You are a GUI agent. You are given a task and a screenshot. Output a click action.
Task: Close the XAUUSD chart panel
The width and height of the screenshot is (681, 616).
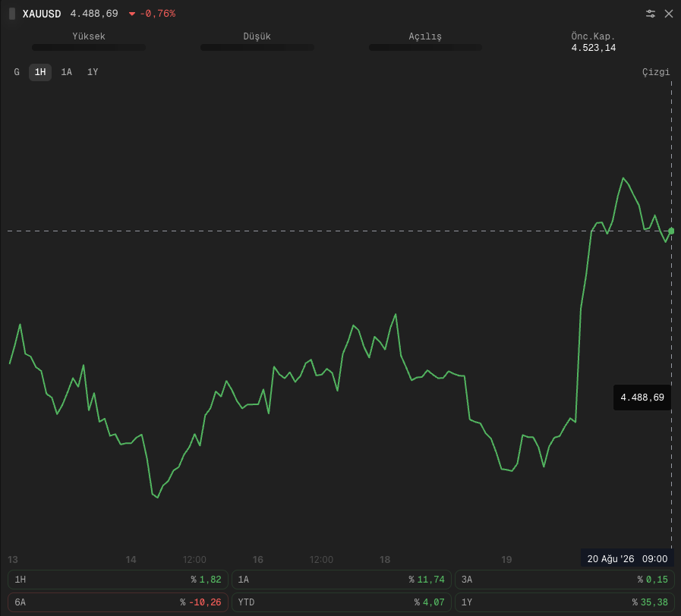669,14
